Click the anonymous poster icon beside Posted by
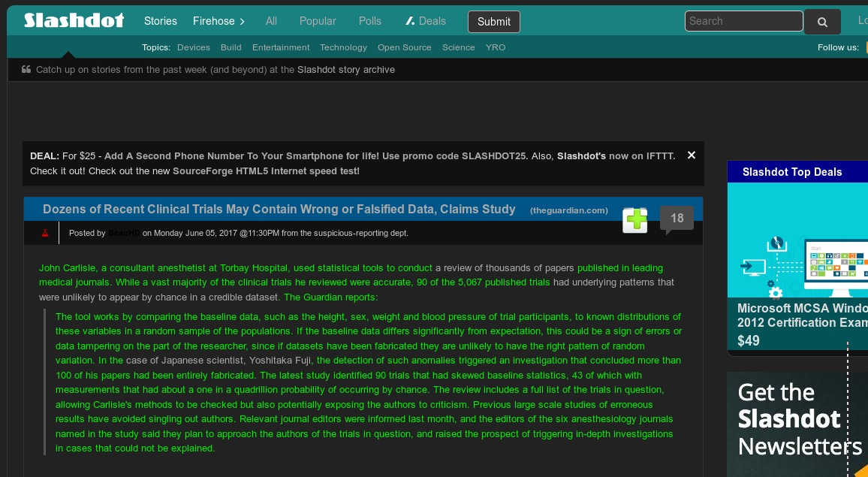Viewport: 868px width, 477px height. pos(45,233)
